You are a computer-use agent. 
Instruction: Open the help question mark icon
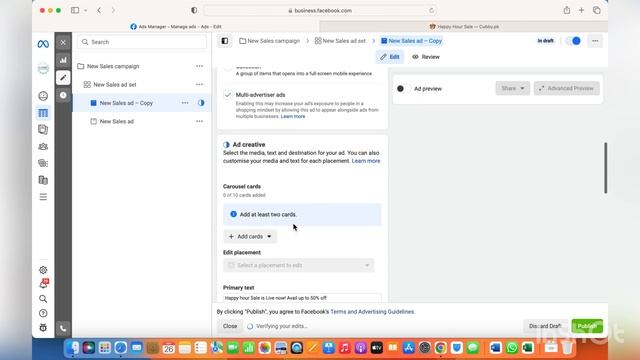click(43, 313)
